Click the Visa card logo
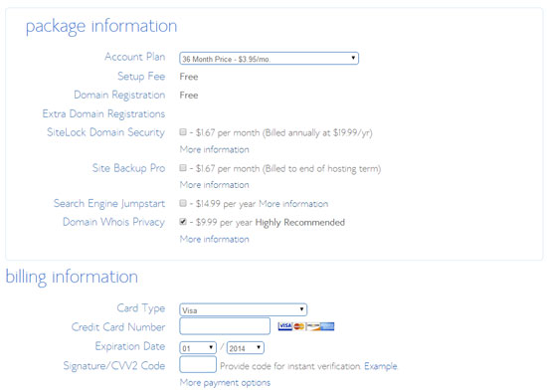This screenshot has width=547, height=392. click(285, 326)
